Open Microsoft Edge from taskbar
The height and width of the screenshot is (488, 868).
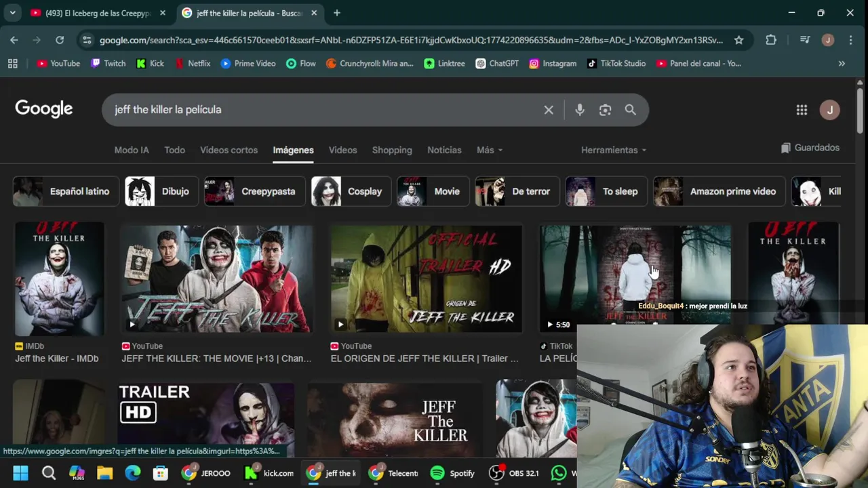click(132, 473)
